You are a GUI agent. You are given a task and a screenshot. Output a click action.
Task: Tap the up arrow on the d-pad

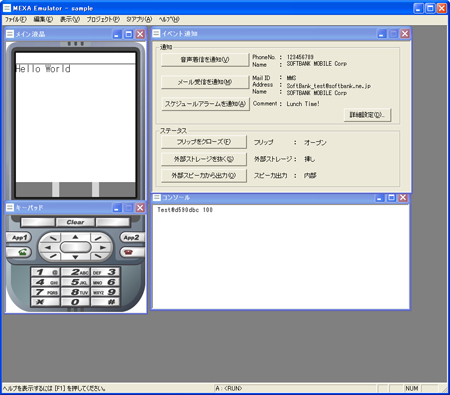pos(75,237)
